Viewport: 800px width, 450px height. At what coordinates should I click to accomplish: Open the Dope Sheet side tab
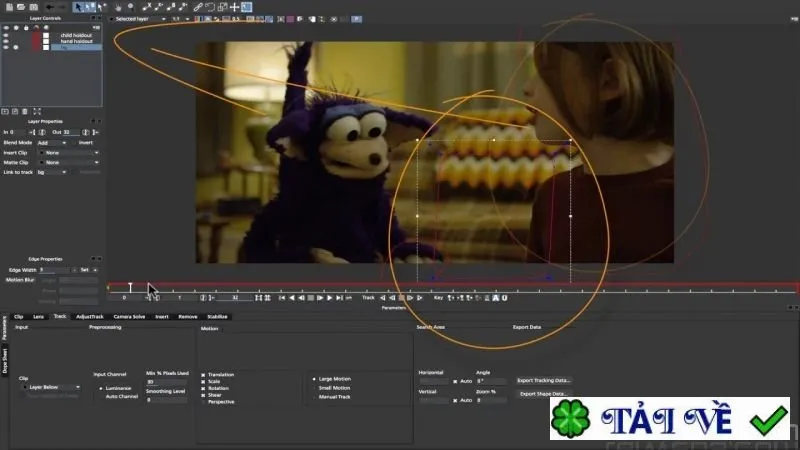[x=5, y=361]
